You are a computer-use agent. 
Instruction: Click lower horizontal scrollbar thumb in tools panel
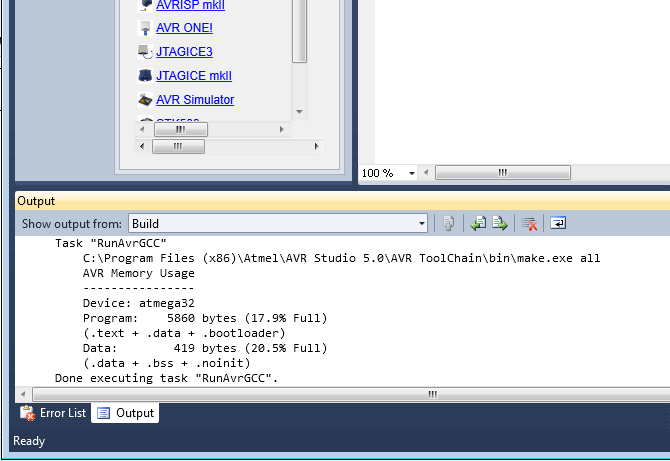click(x=178, y=147)
